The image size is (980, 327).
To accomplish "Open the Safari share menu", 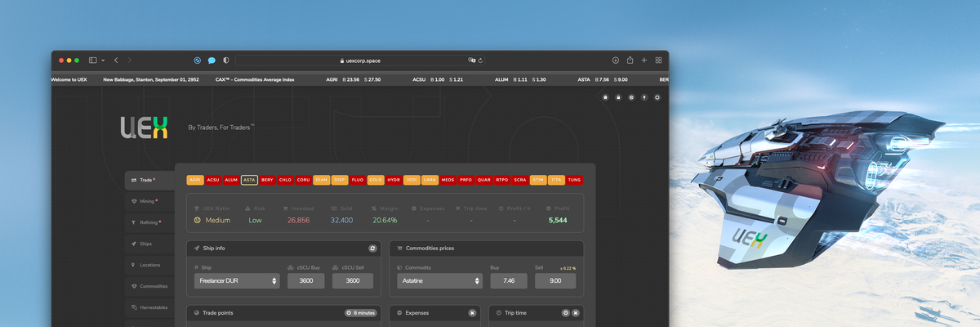I will coord(630,60).
